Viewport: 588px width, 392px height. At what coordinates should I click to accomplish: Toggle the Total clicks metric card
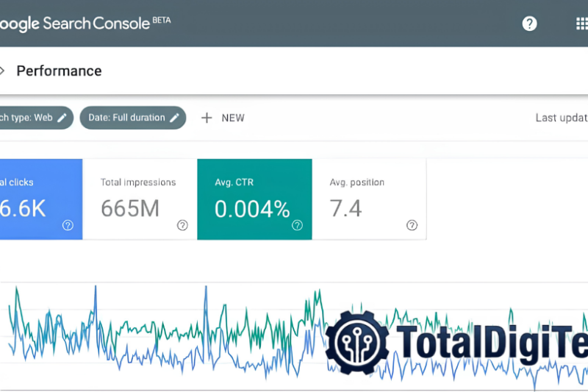click(x=41, y=199)
